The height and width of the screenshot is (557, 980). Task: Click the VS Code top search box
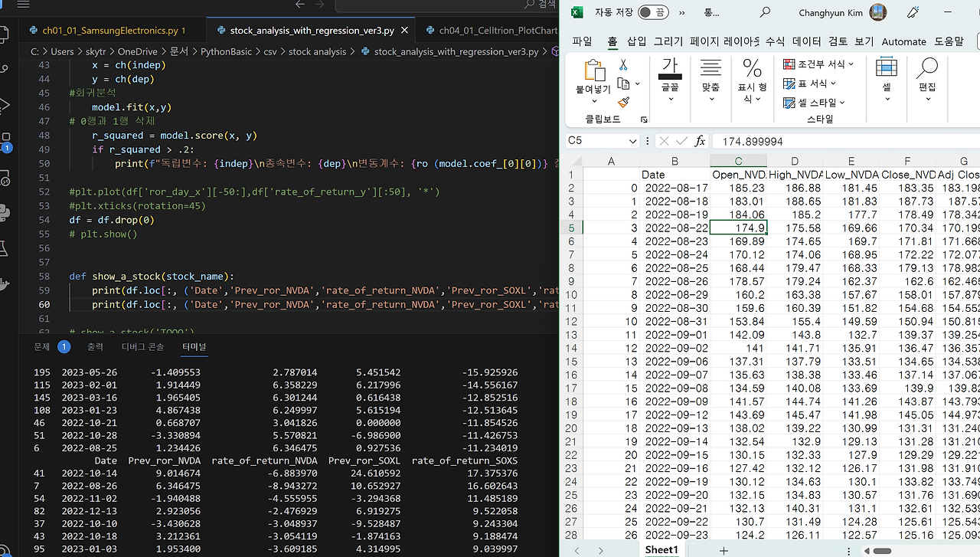click(446, 5)
